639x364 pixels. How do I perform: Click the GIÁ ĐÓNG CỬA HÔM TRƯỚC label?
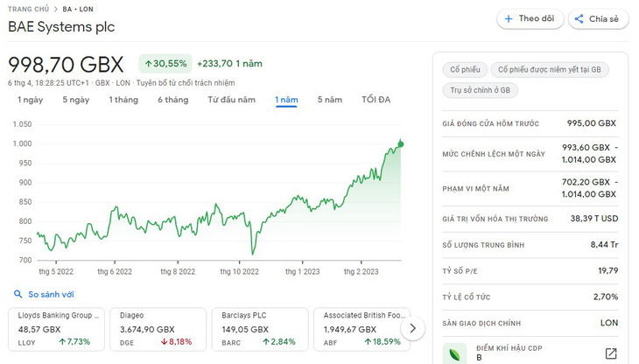[x=491, y=123]
